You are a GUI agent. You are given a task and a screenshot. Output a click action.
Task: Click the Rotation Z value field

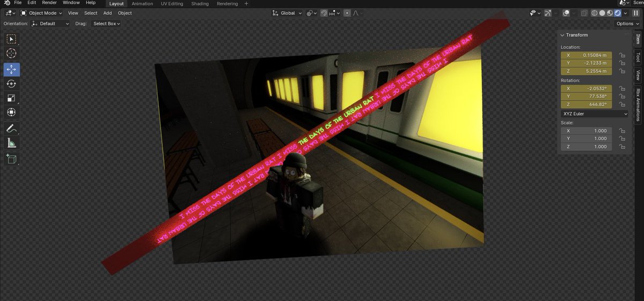(586, 105)
